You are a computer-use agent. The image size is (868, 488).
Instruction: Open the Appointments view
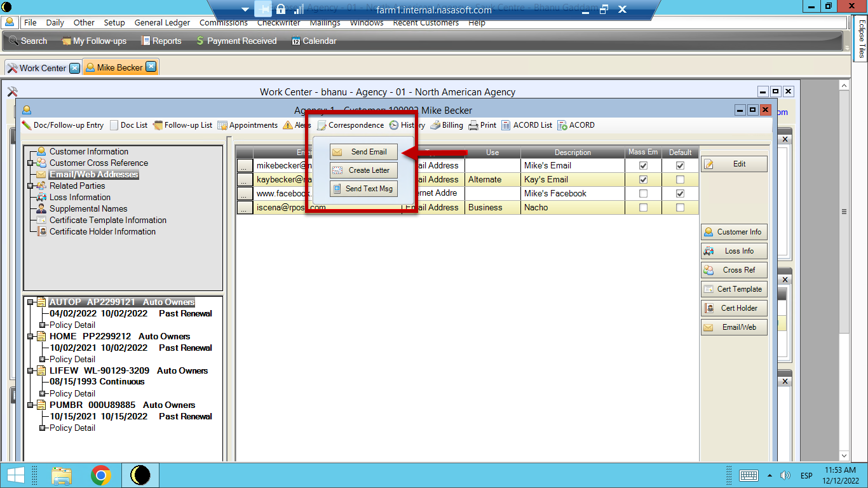248,125
